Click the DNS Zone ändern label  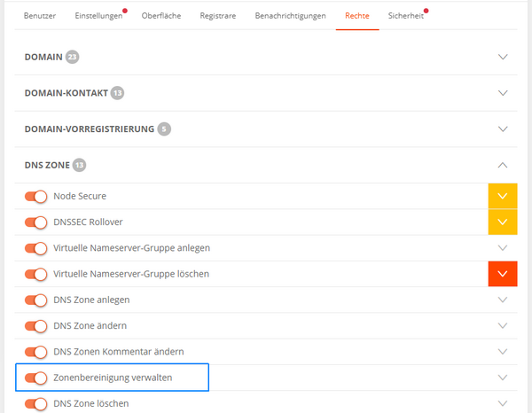tap(90, 326)
